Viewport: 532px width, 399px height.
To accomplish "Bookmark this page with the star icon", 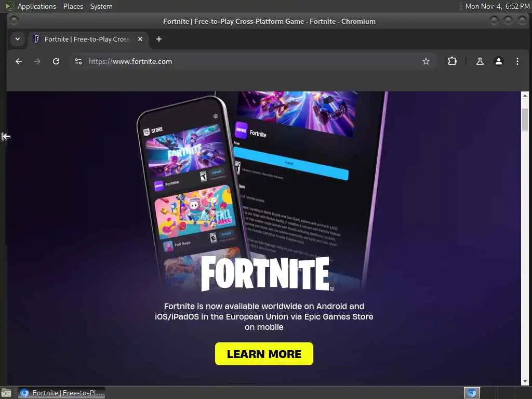I will [426, 61].
